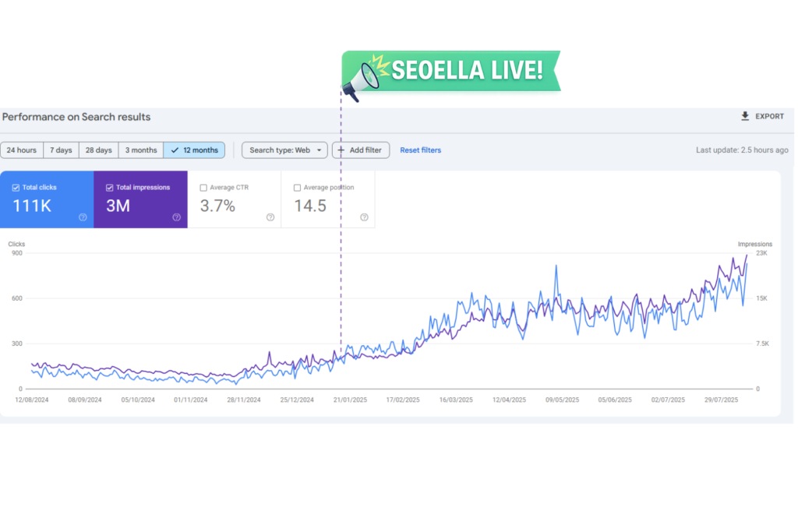Switch to the 7 days range
Screen dimensions: 798x532
[61, 150]
